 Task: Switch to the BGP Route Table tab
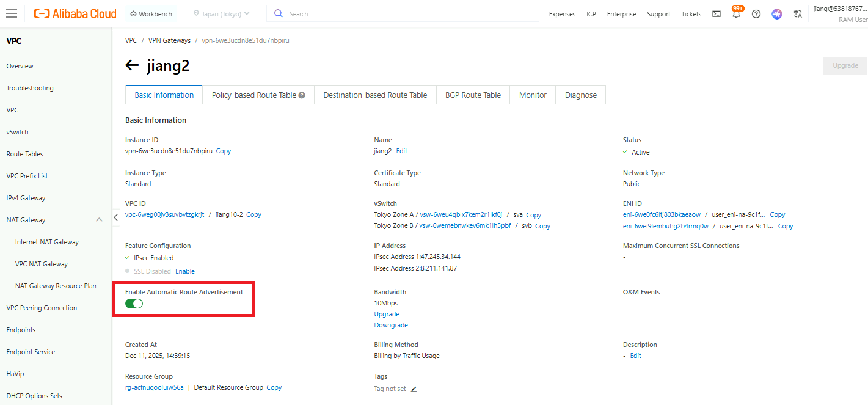point(473,95)
